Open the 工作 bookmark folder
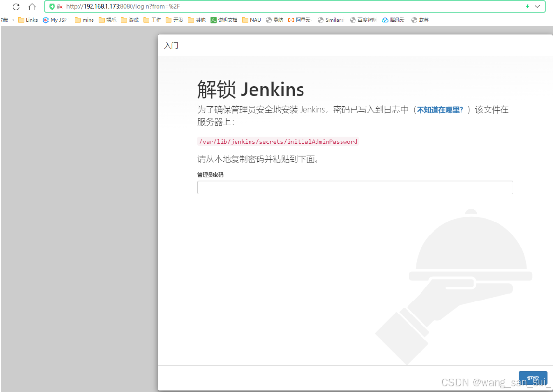The image size is (553, 392). [152, 20]
